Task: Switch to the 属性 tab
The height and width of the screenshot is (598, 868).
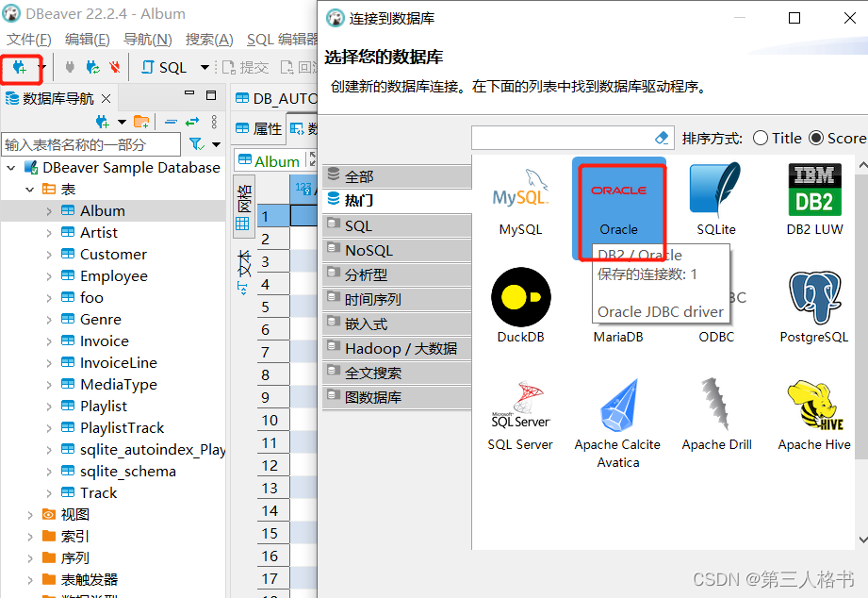Action: point(258,128)
